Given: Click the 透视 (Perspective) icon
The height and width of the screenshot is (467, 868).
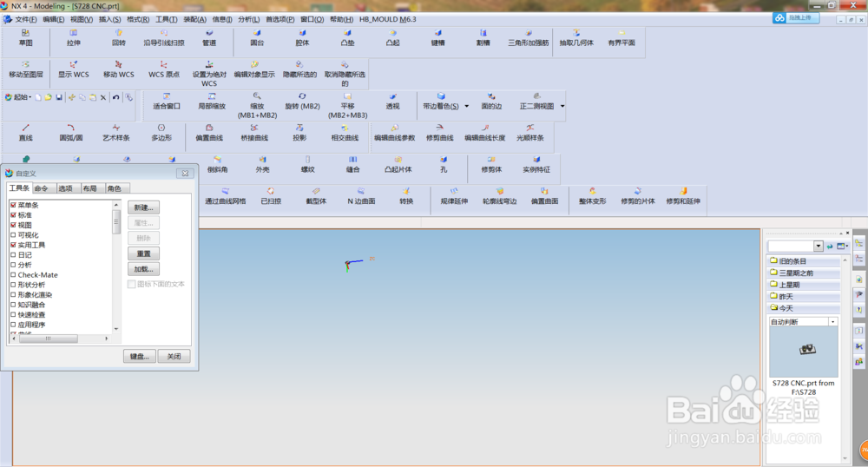Looking at the screenshot, I should point(392,96).
